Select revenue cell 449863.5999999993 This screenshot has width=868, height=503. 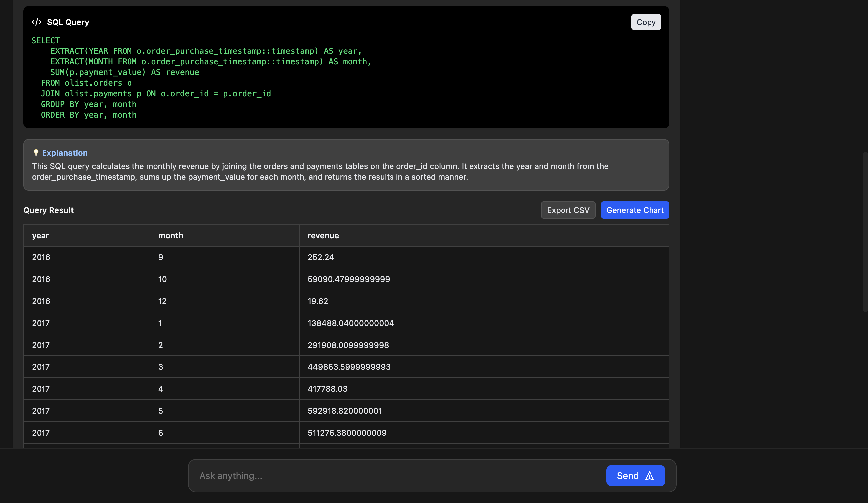click(x=484, y=367)
